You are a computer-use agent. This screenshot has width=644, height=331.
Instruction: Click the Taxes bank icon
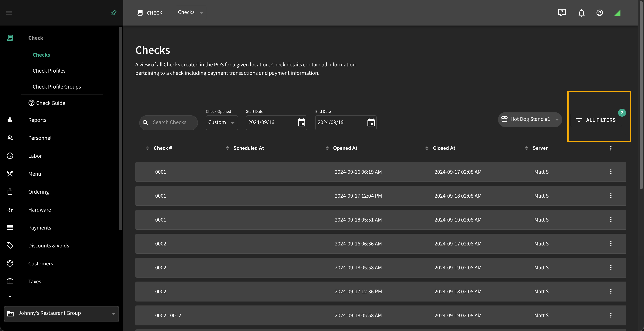(10, 281)
